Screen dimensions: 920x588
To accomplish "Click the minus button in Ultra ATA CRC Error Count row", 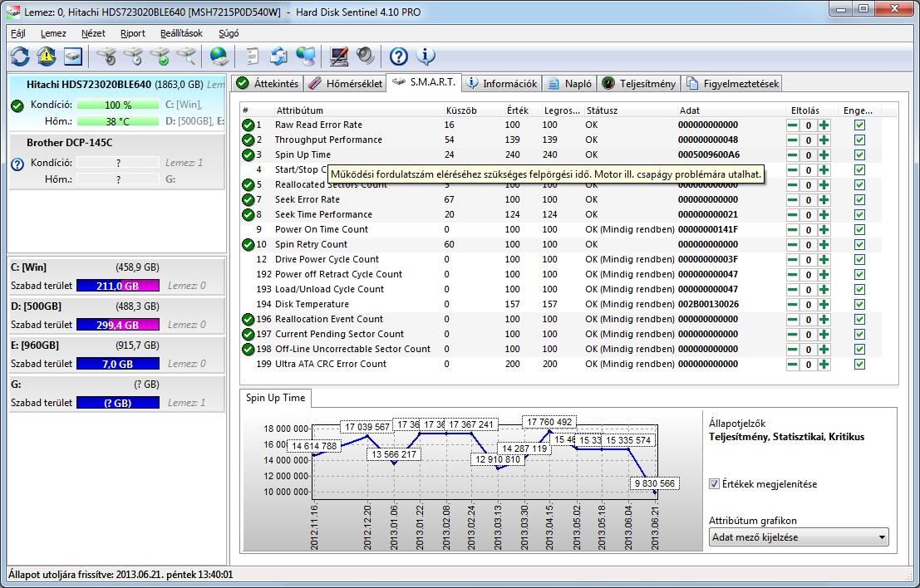I will pos(793,364).
